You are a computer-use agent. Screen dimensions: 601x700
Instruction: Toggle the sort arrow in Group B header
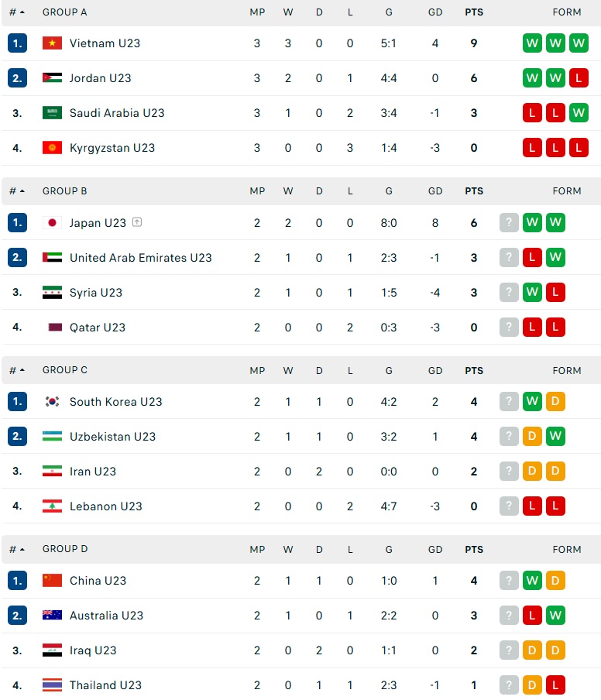click(22, 191)
